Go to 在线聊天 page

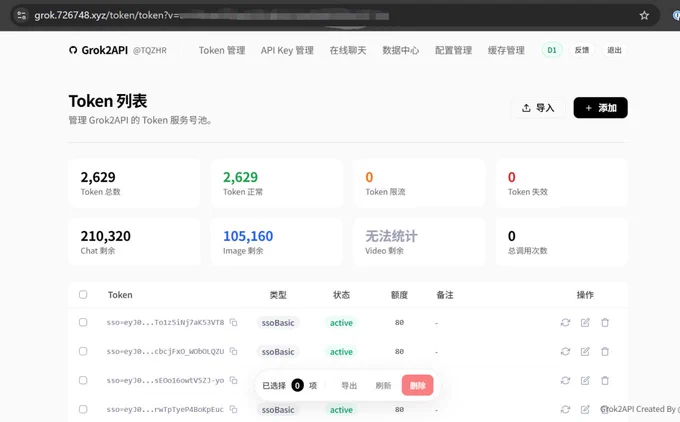click(x=348, y=50)
